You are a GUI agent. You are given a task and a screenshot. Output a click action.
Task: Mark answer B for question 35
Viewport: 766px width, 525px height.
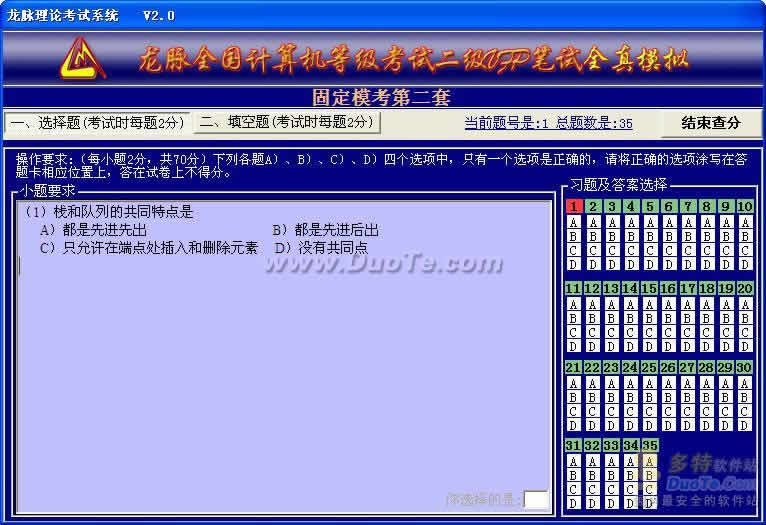coord(650,476)
